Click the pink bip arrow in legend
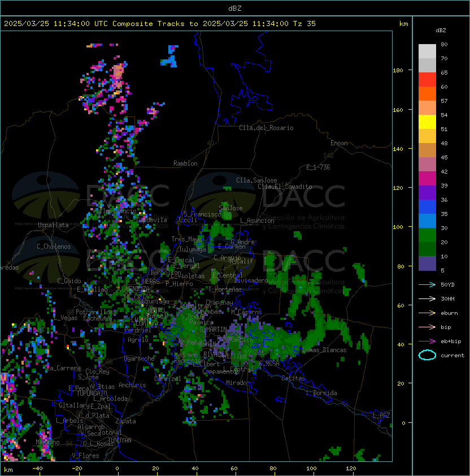Image resolution: width=470 pixels, height=476 pixels. tap(427, 327)
